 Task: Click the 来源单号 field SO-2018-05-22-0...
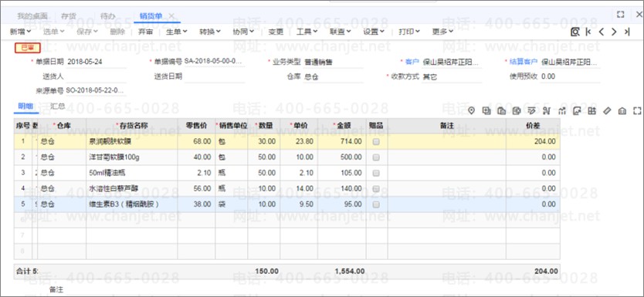click(96, 90)
